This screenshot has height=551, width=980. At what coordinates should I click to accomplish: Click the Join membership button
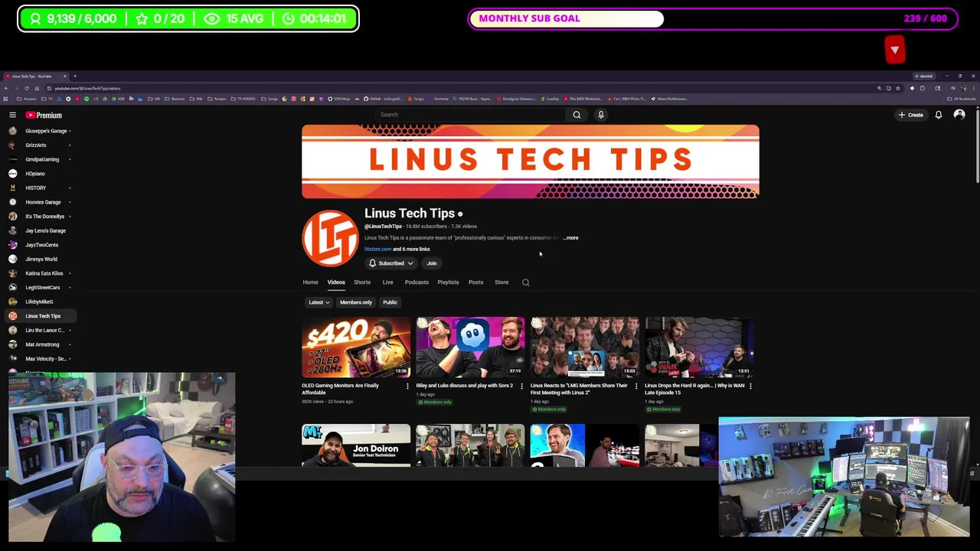[x=432, y=263]
